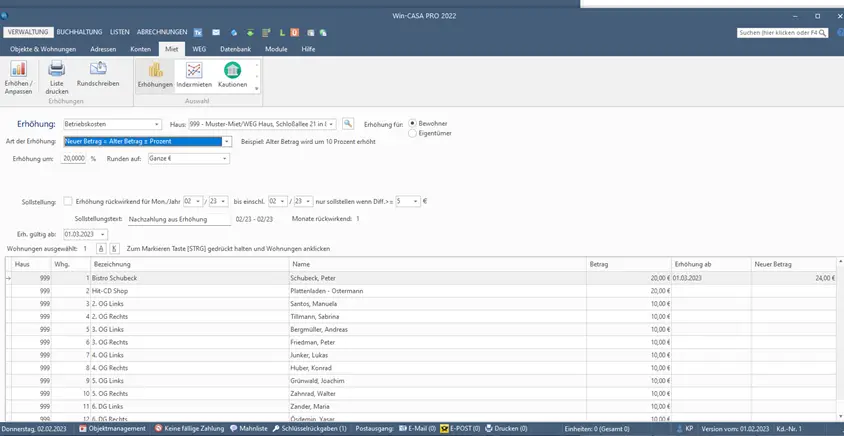Open the BUCHHALTUNG menu
This screenshot has width=844, height=436.
(x=79, y=32)
